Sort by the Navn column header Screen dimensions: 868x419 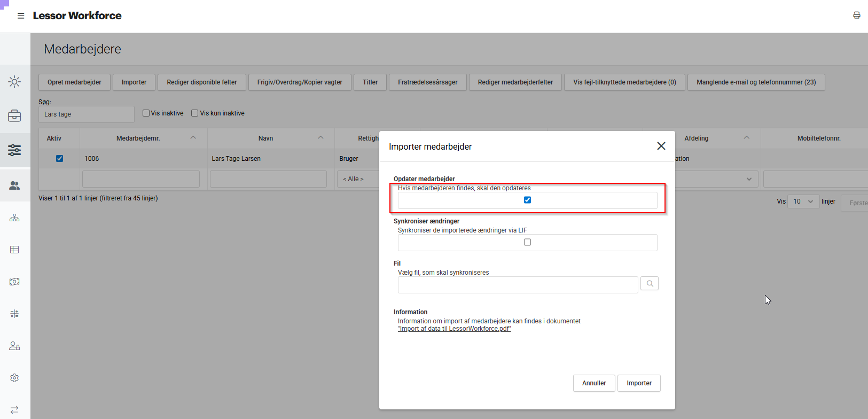click(x=265, y=138)
